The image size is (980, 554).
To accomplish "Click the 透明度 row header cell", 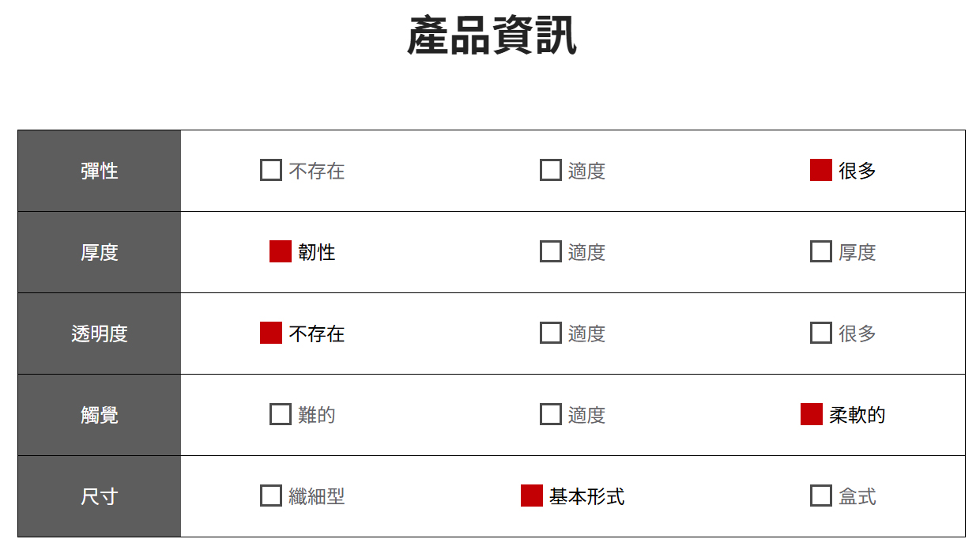I will coord(100,334).
